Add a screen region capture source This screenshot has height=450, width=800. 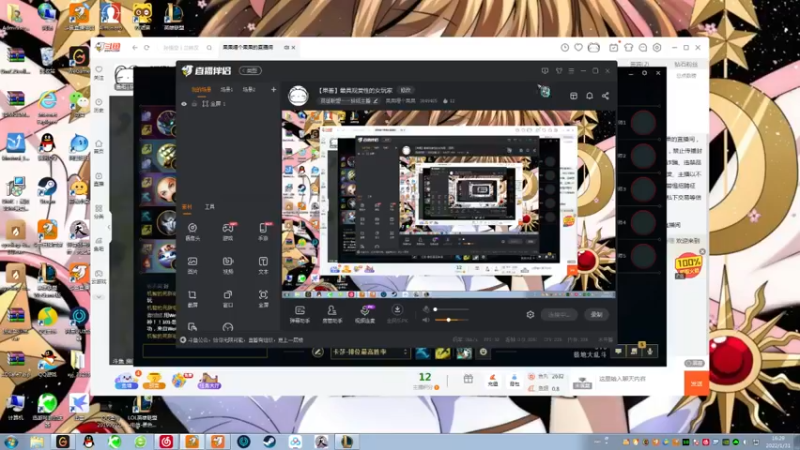click(x=192, y=299)
